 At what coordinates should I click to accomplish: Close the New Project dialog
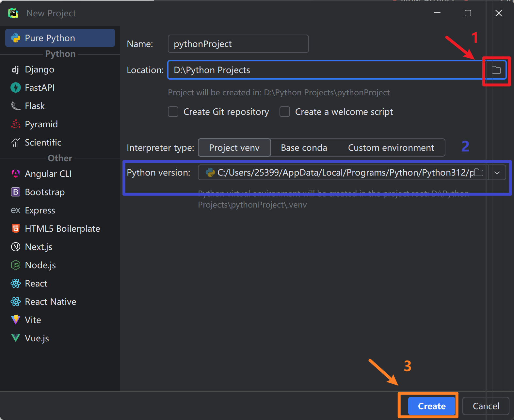[x=499, y=13]
